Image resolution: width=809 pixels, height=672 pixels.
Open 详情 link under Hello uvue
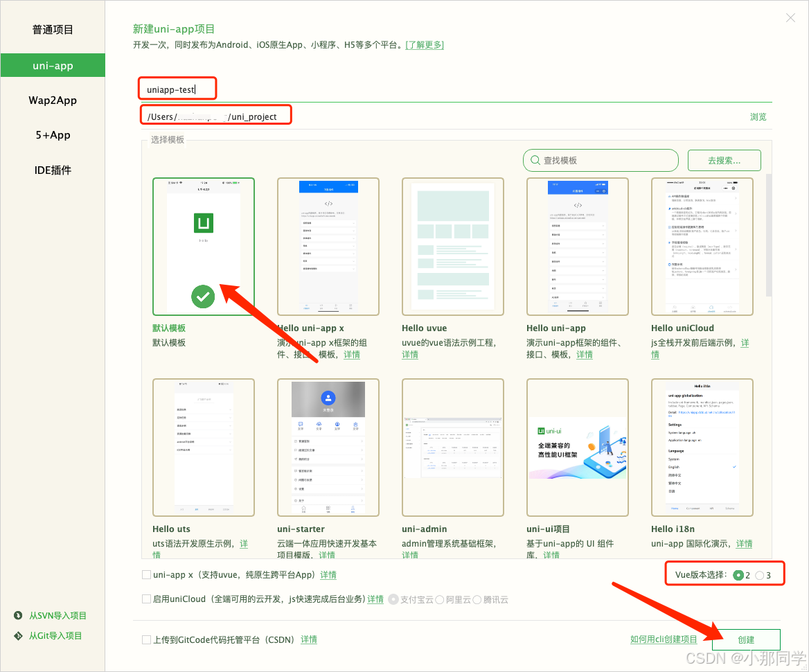tap(410, 355)
